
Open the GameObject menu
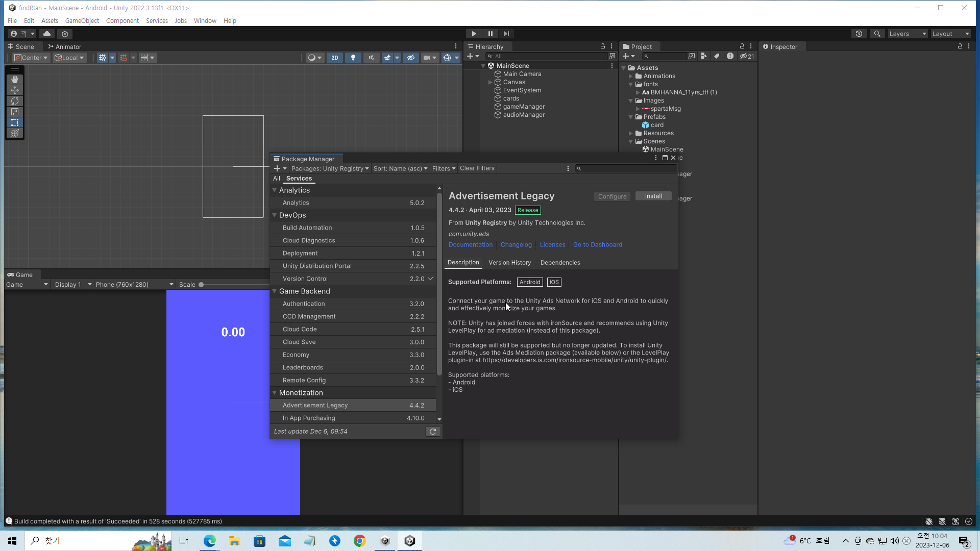click(82, 21)
